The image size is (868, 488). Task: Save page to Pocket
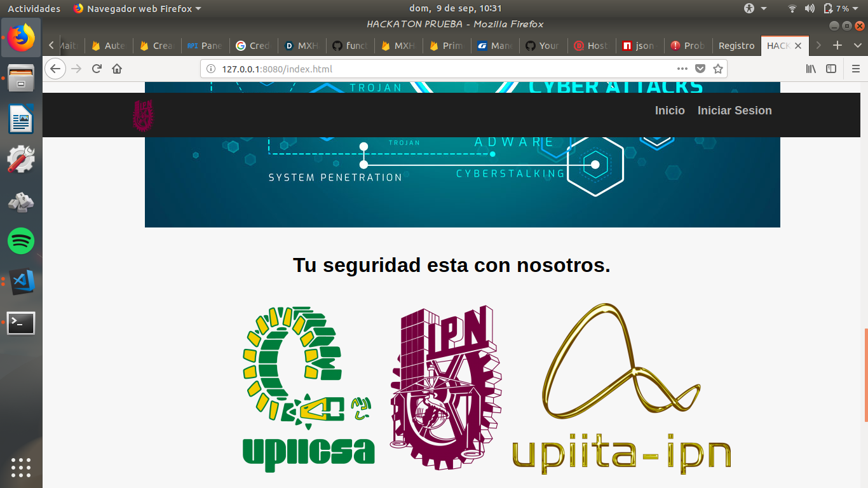point(700,69)
